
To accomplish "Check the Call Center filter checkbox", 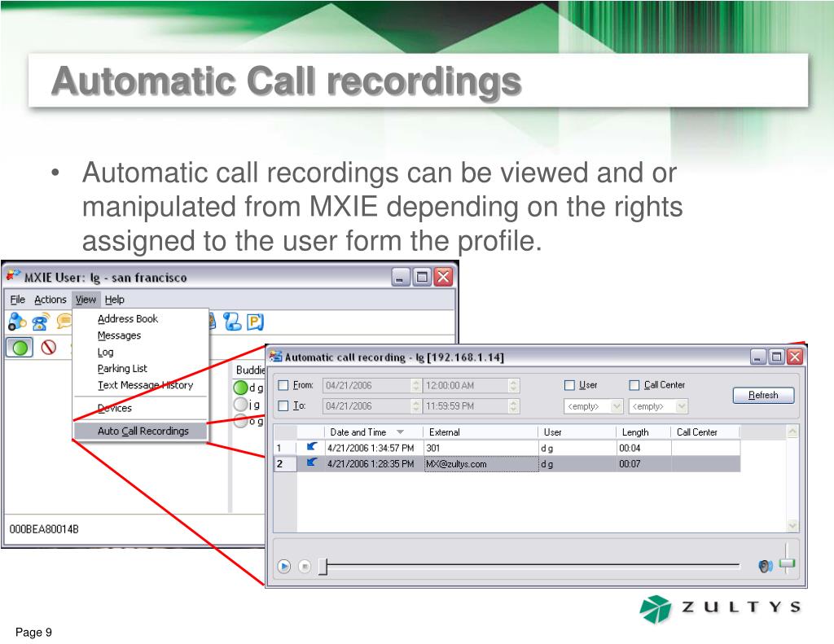I will tap(634, 384).
